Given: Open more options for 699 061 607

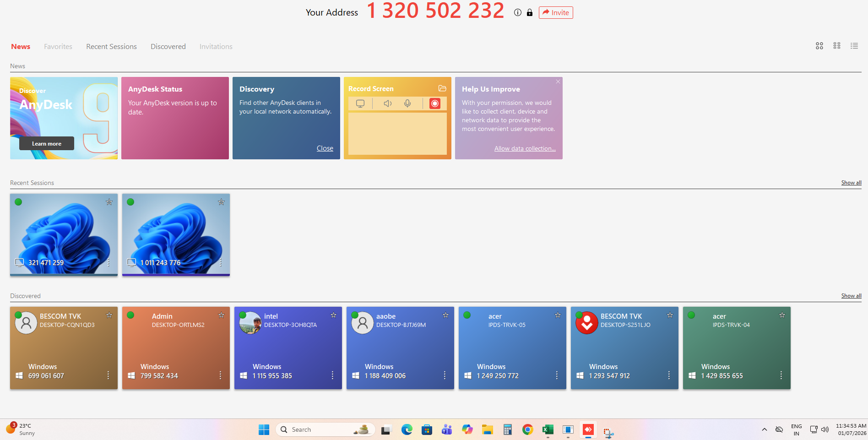Looking at the screenshot, I should 108,375.
